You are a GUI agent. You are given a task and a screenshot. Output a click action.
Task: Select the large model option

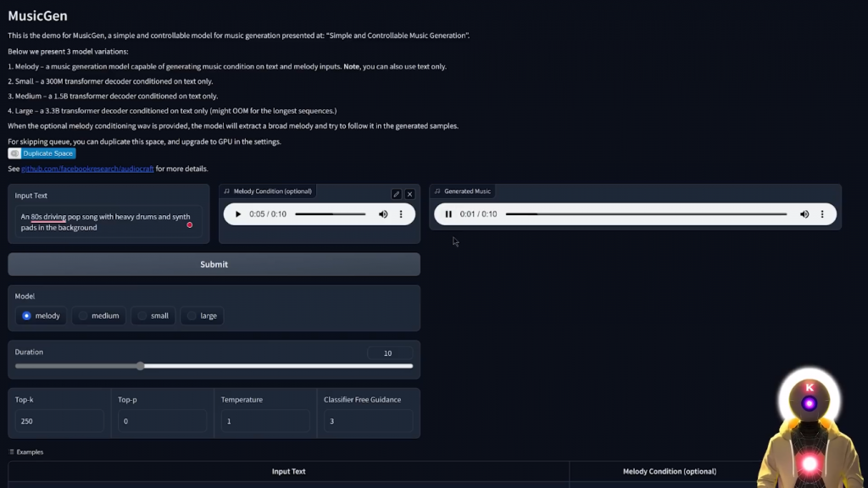click(202, 315)
